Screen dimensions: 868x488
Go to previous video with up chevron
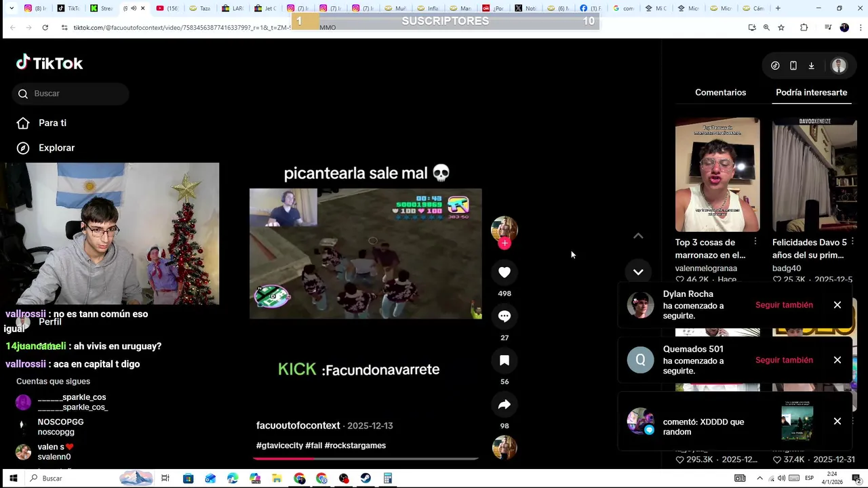click(x=638, y=236)
